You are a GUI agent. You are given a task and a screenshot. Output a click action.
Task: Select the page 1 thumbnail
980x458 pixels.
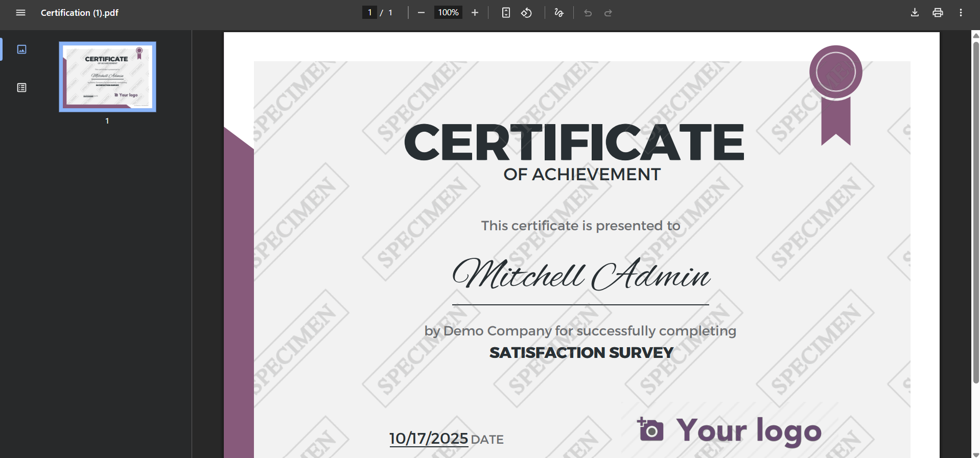[107, 77]
